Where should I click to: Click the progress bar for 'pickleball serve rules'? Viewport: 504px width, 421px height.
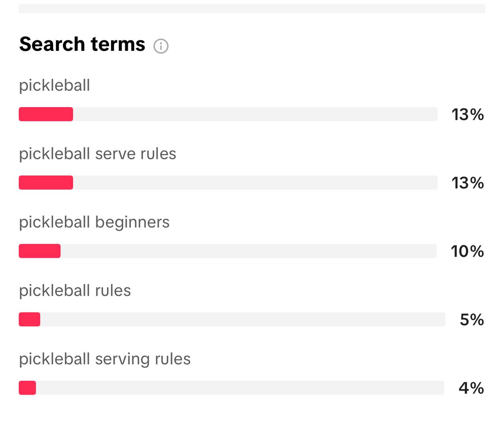pyautogui.click(x=228, y=183)
